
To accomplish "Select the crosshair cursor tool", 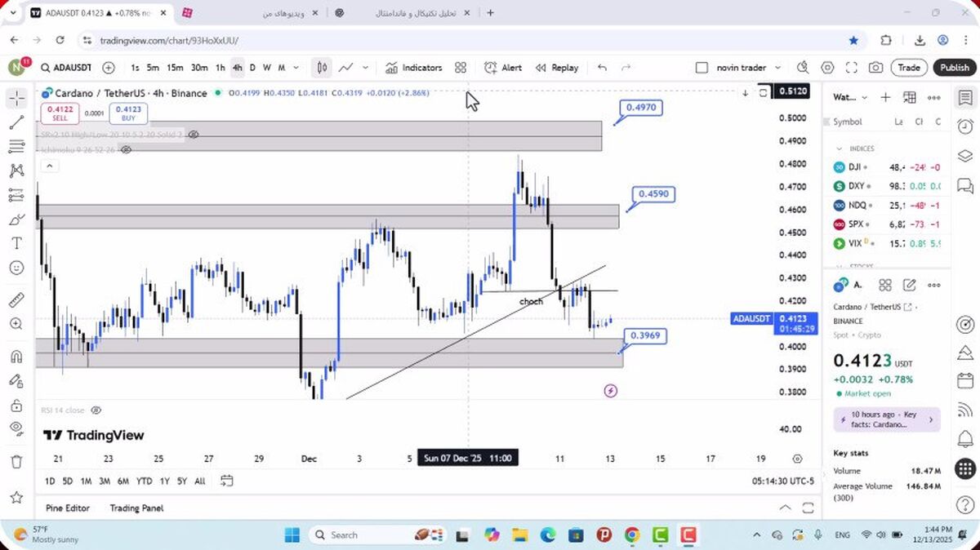I will [16, 99].
